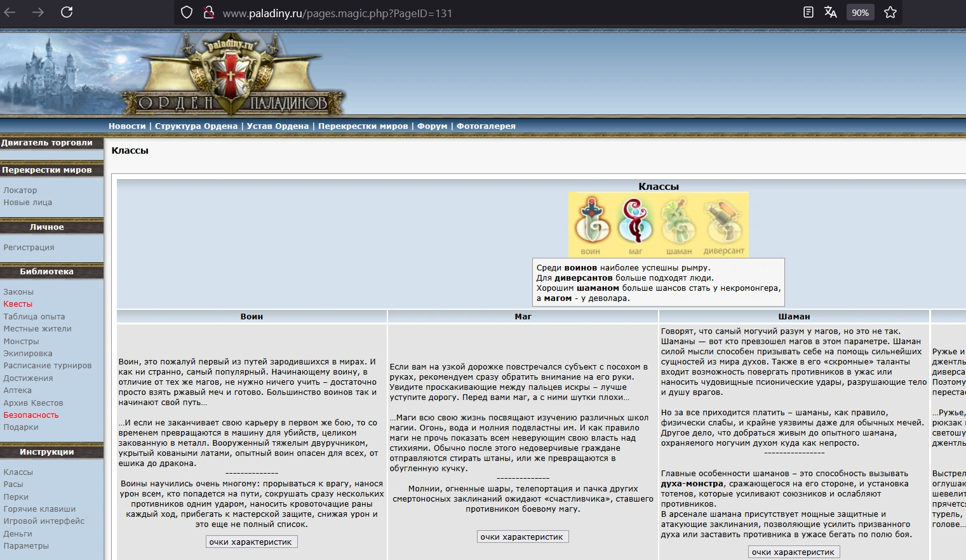Open the red Квесты library link
The height and width of the screenshot is (560, 966).
(x=18, y=304)
